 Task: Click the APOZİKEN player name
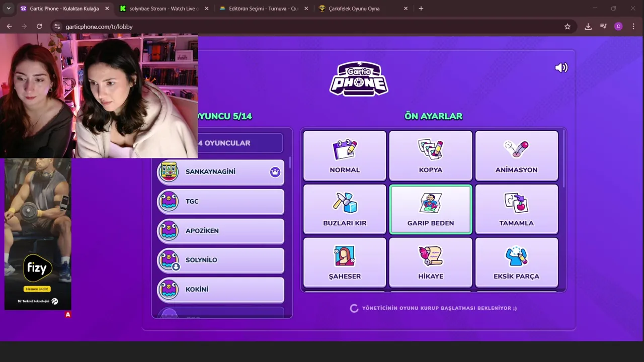click(202, 231)
